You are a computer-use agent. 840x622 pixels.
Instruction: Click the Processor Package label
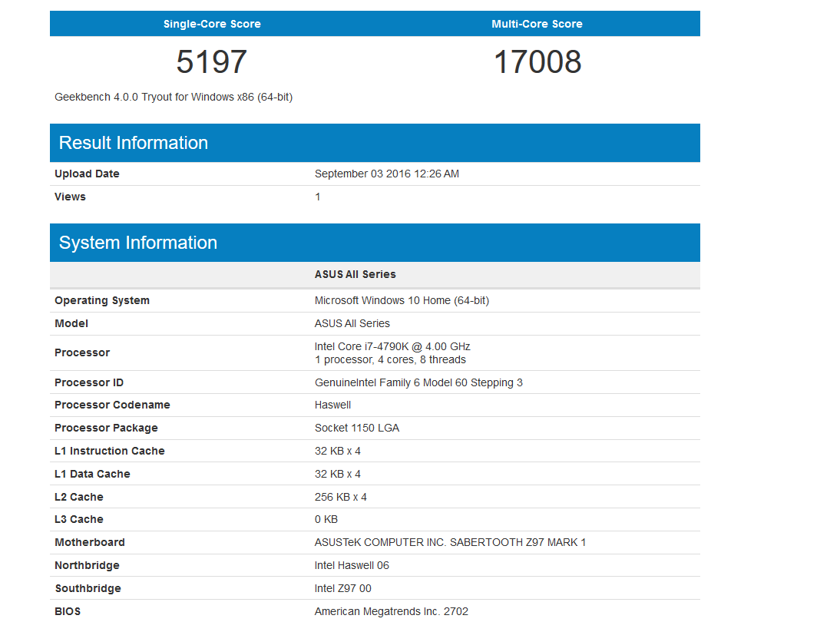[x=106, y=428]
